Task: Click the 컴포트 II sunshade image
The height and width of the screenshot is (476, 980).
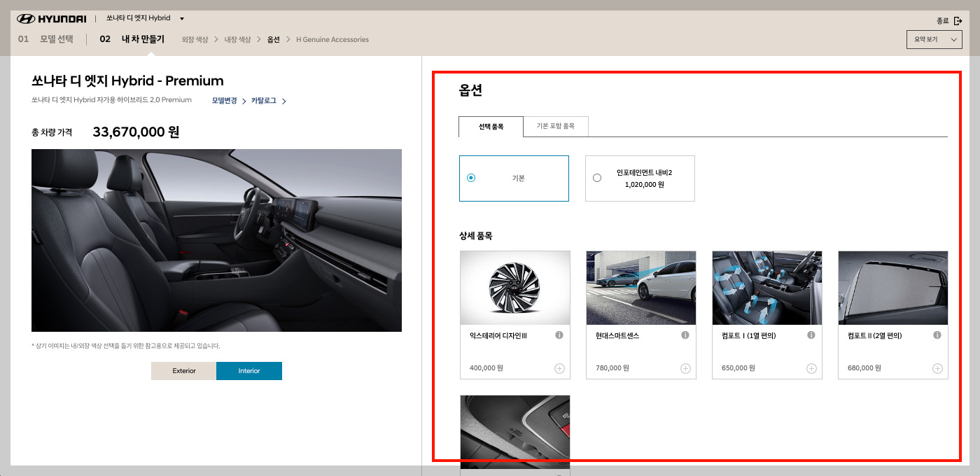Action: coord(893,288)
